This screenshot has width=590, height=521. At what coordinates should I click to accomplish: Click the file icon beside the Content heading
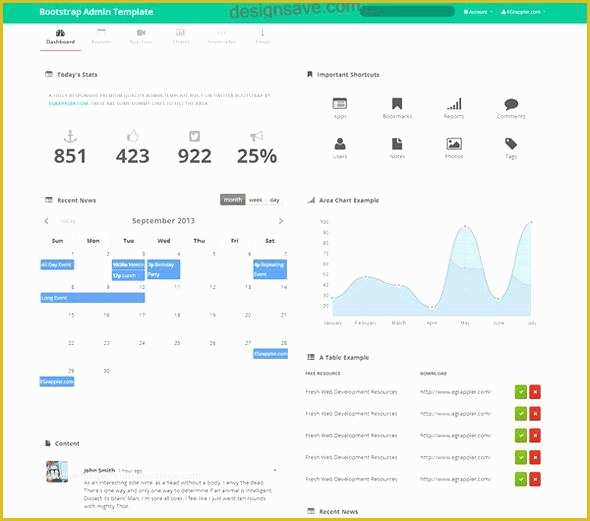coord(48,444)
